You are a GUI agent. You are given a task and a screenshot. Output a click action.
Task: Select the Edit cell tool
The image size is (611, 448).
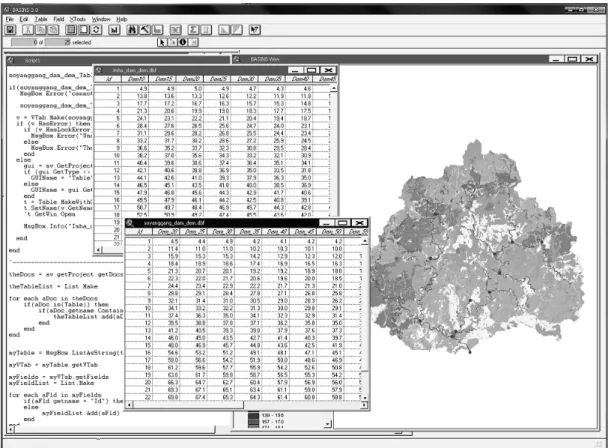point(172,42)
